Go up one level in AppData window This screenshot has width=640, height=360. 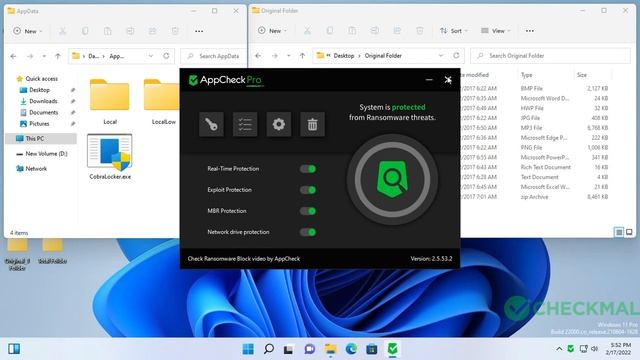click(58, 56)
